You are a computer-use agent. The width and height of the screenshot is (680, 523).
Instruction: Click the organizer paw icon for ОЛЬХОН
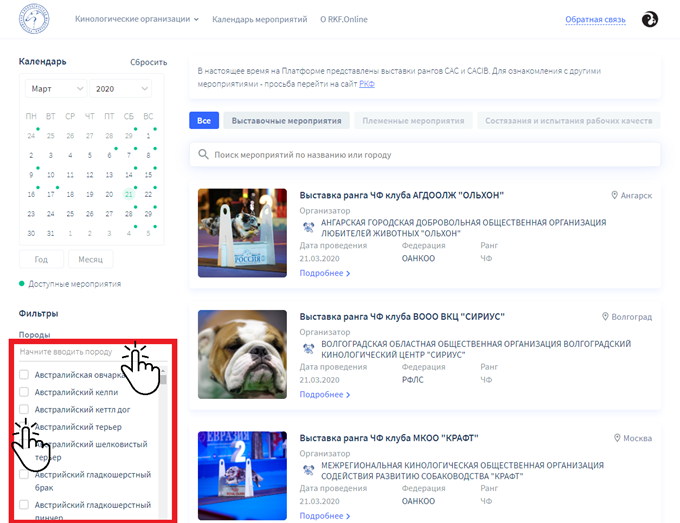308,227
